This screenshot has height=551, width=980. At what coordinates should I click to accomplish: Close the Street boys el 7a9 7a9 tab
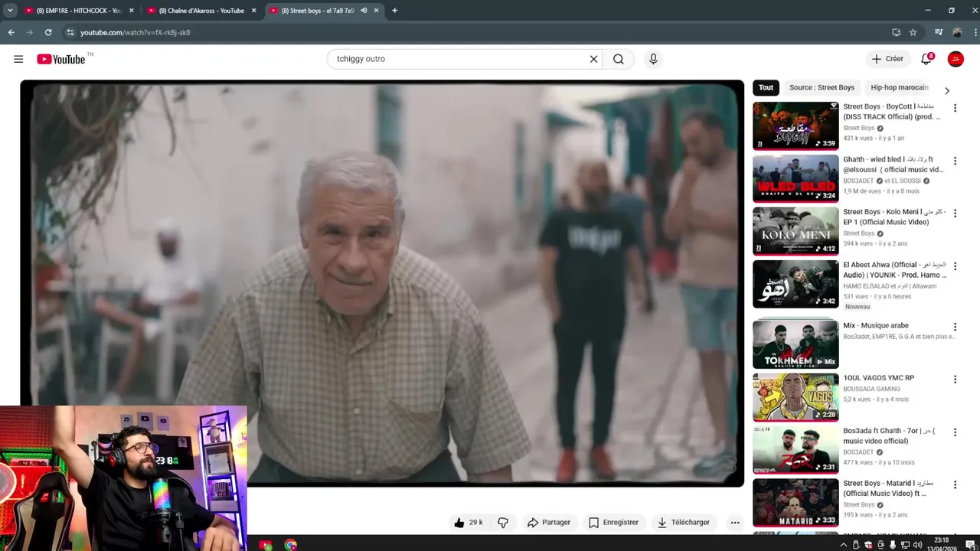(x=376, y=11)
